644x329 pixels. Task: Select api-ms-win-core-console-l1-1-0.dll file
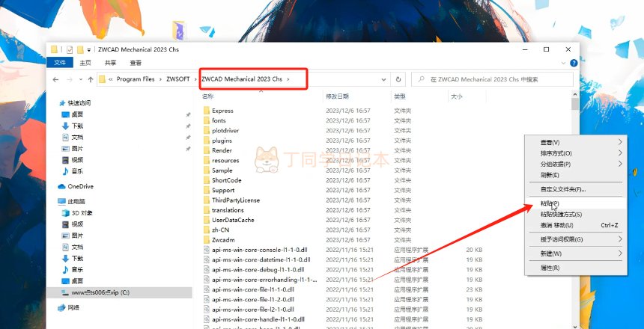point(260,250)
